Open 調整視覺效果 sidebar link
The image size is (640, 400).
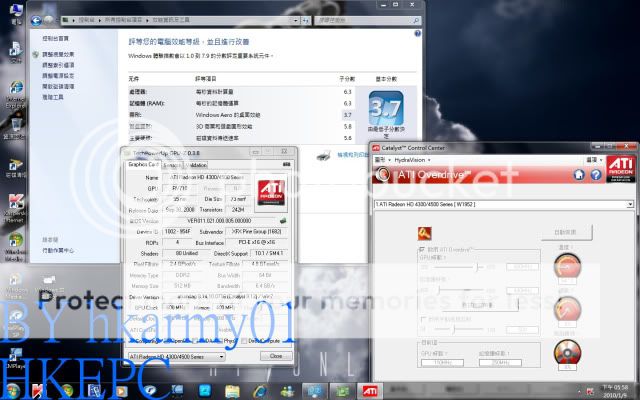pos(58,54)
